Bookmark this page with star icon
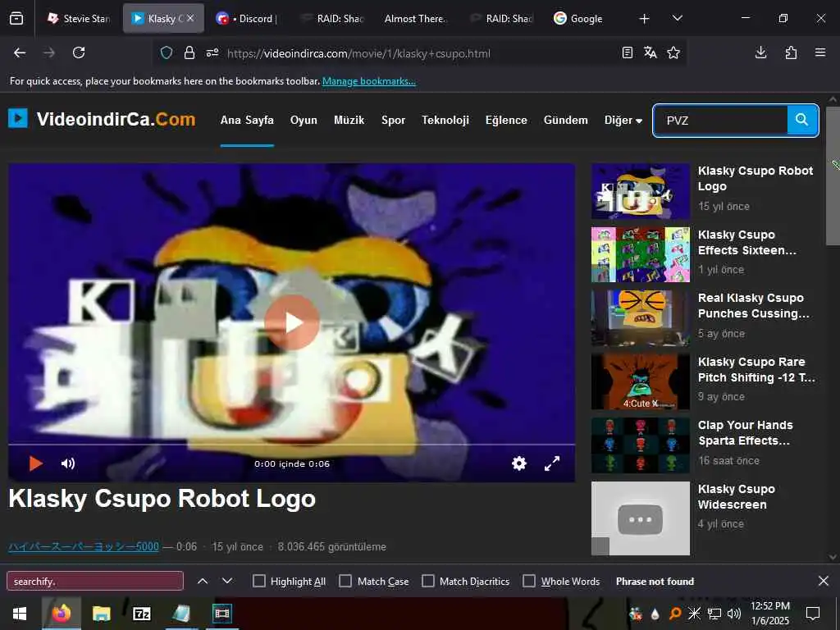 click(x=673, y=52)
